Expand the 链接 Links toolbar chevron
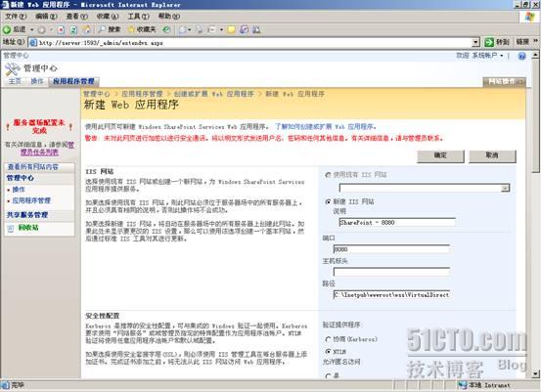Viewport: 541px width, 392px height. [x=535, y=41]
